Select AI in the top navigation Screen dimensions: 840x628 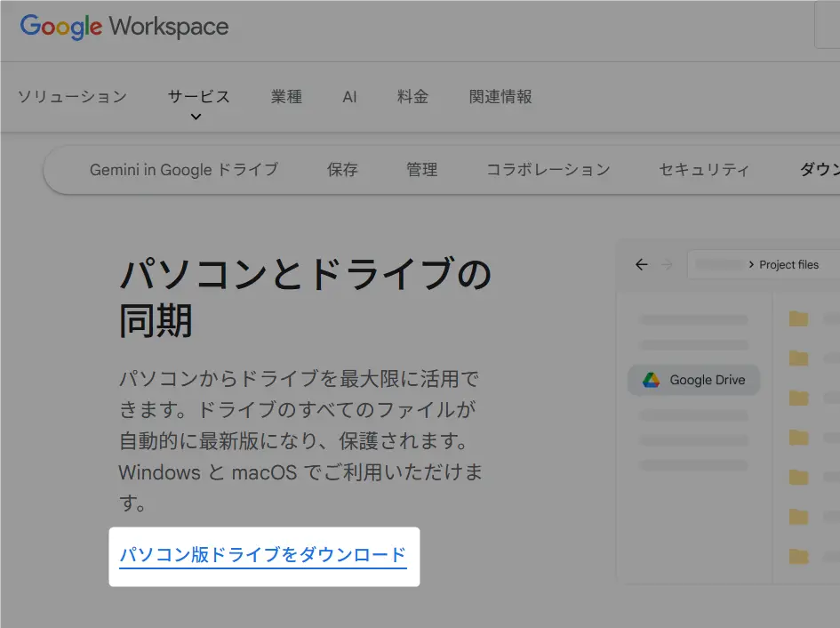[x=349, y=97]
